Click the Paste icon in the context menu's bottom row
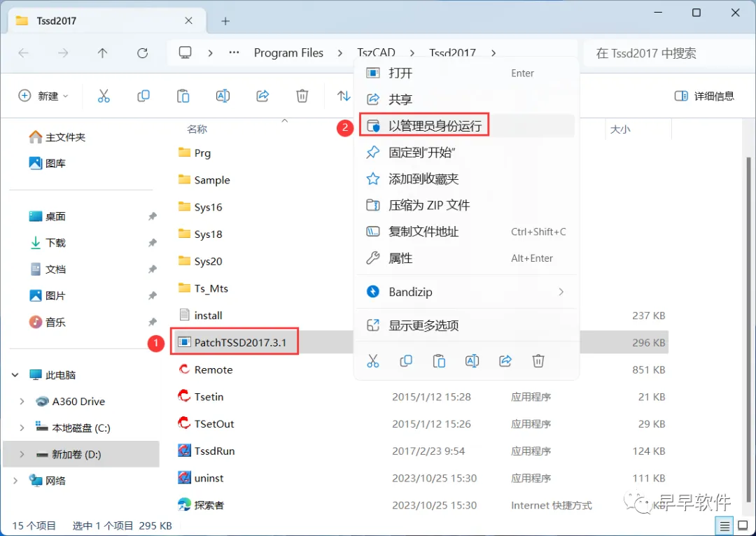This screenshot has width=756, height=536. pyautogui.click(x=439, y=360)
